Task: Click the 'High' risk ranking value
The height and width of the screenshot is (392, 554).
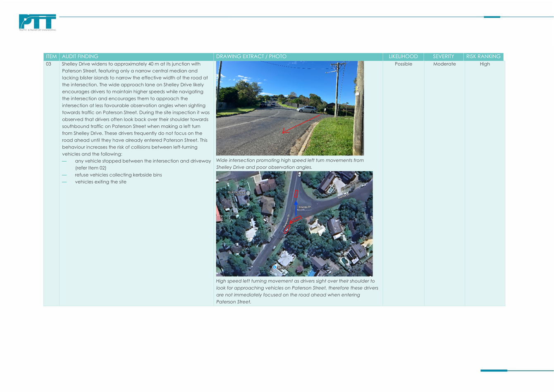Action: [485, 64]
